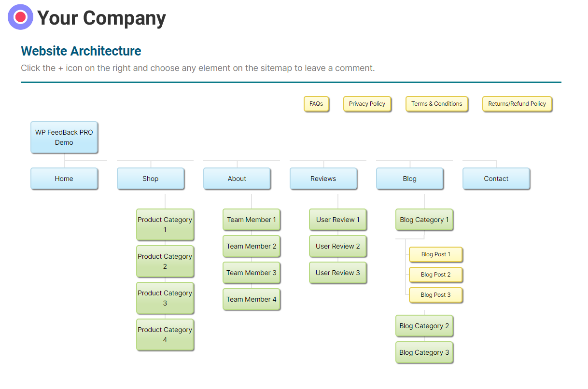Click Team Member 4 node
Image resolution: width=588 pixels, height=389 pixels.
(252, 299)
